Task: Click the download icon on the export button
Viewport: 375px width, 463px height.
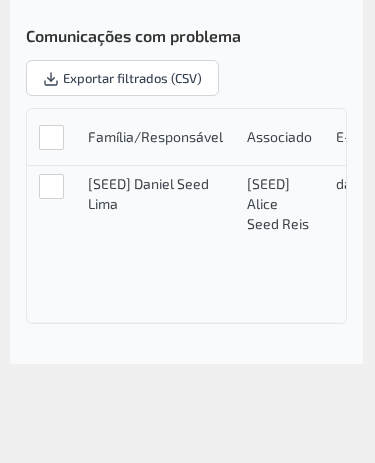Action: click(x=51, y=79)
